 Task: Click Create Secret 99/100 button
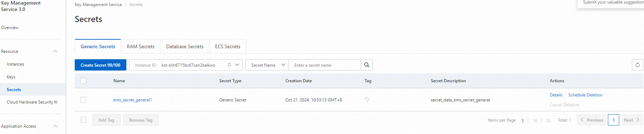(101, 65)
